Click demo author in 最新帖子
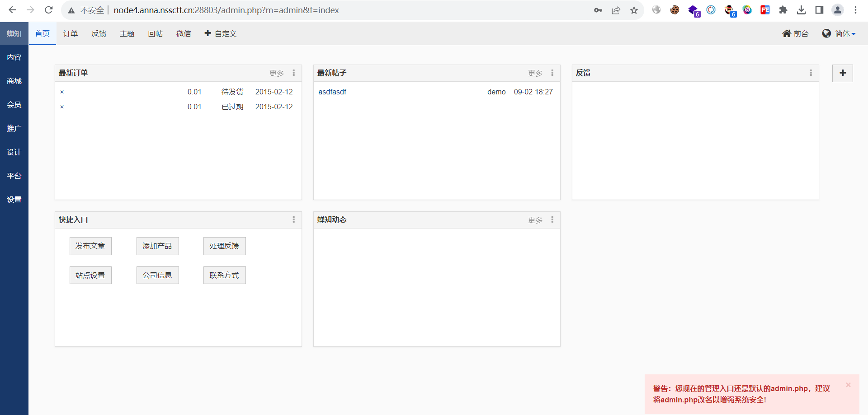 point(496,92)
